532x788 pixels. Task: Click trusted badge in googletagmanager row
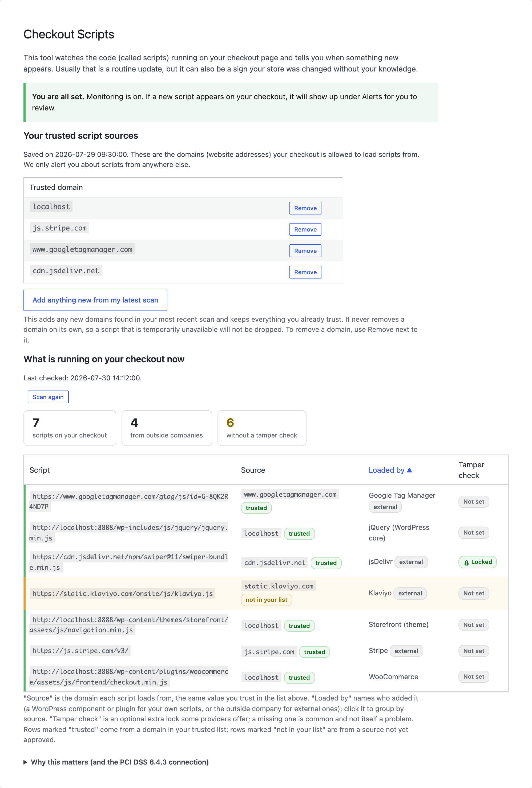(256, 508)
